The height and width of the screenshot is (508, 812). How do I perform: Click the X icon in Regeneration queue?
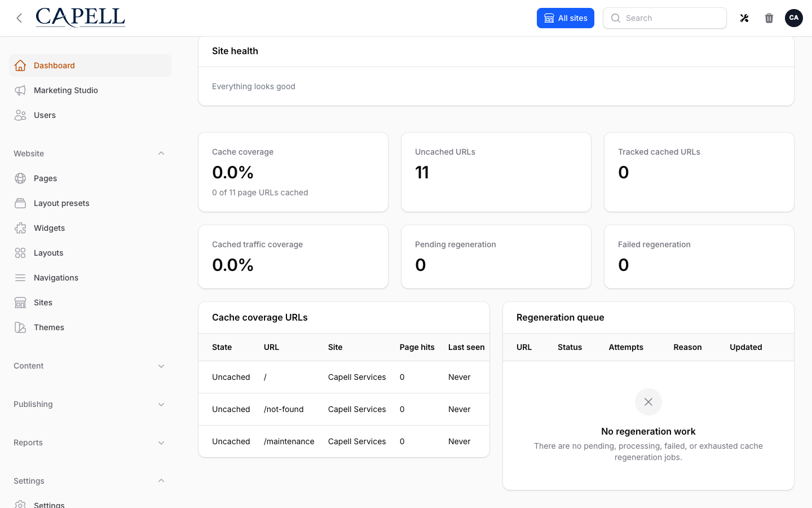coord(648,402)
